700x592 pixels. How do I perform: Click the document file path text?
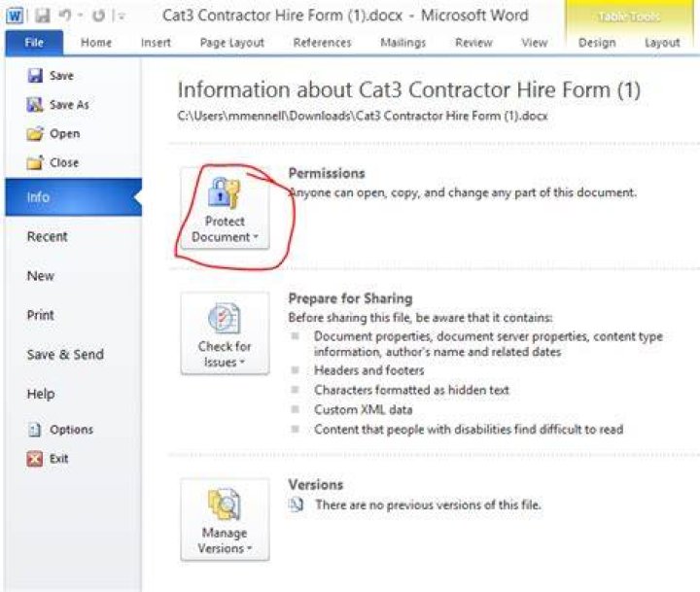pyautogui.click(x=363, y=116)
